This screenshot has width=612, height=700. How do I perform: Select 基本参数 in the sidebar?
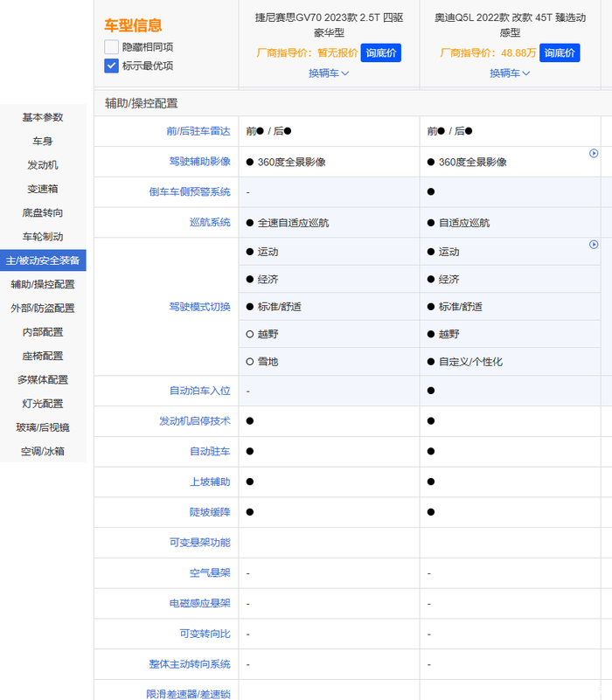coord(43,117)
